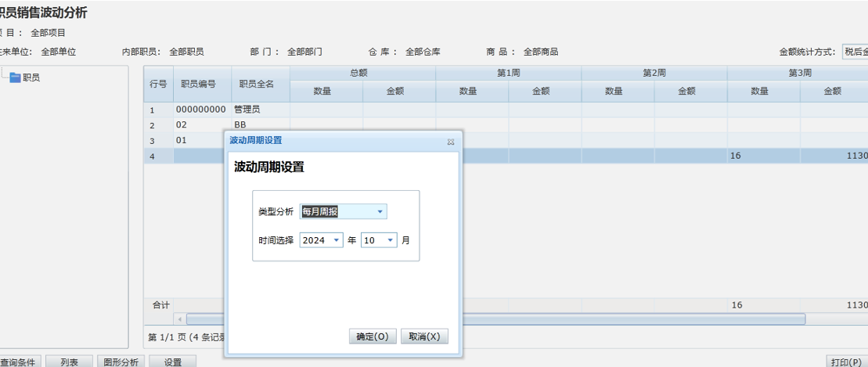This screenshot has width=868, height=367.
Task: Open the 类型分析 dropdown list
Action: click(x=380, y=212)
